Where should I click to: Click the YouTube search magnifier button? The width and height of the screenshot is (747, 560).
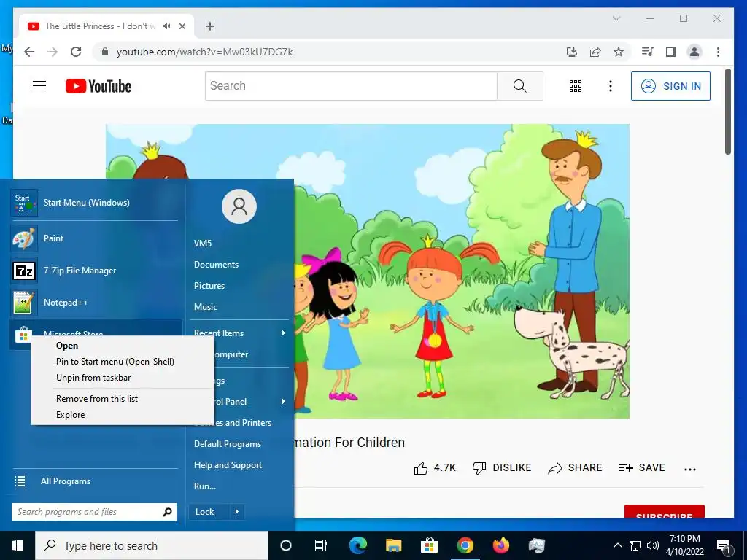click(x=519, y=86)
